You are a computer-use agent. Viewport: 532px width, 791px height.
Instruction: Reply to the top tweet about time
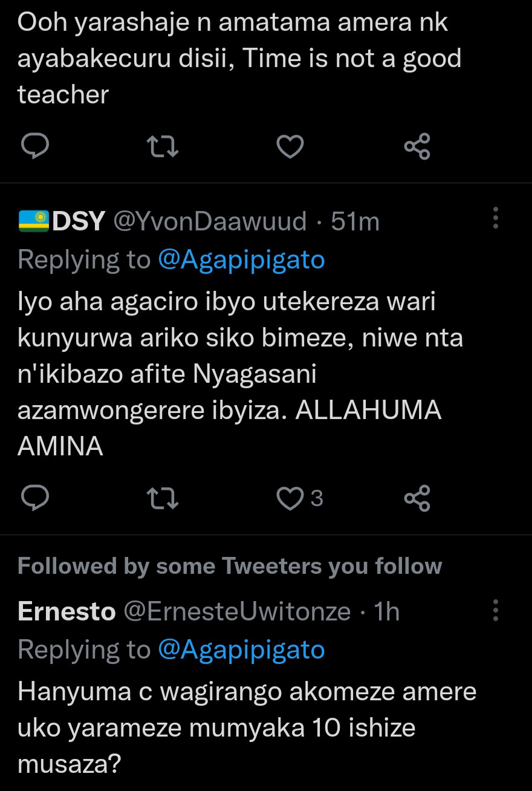point(35,146)
